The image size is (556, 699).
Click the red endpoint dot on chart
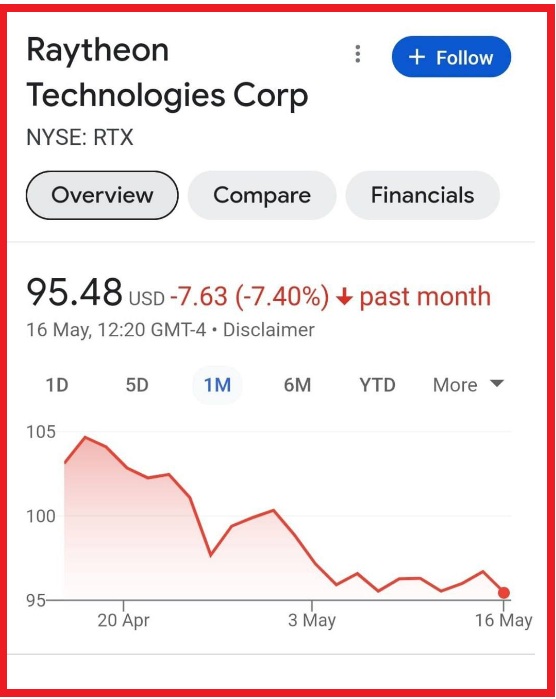coord(504,592)
